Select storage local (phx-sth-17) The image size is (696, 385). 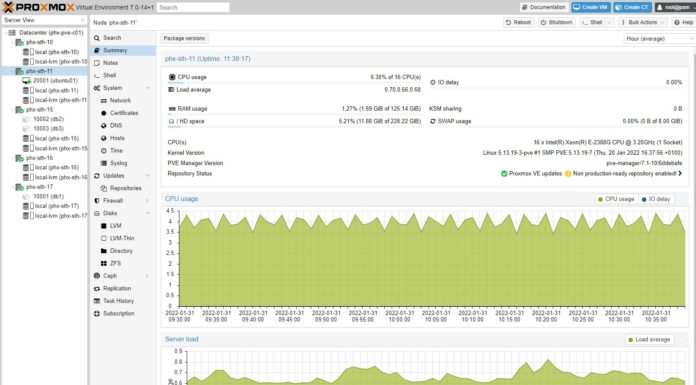[56, 206]
